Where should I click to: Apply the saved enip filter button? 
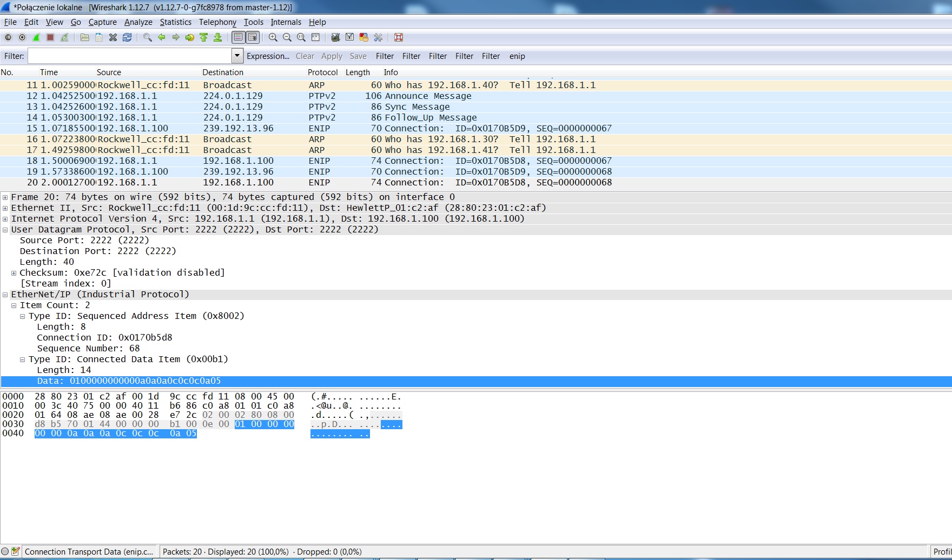517,56
